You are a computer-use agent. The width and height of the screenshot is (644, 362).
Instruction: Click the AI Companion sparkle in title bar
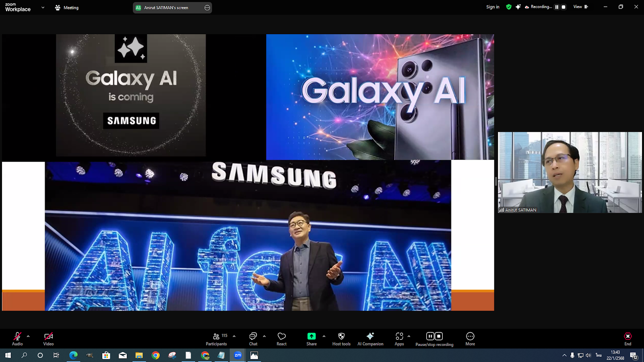pos(518,7)
